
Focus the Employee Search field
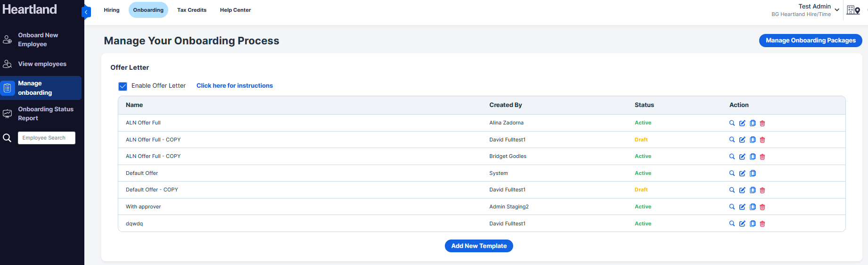coord(47,138)
